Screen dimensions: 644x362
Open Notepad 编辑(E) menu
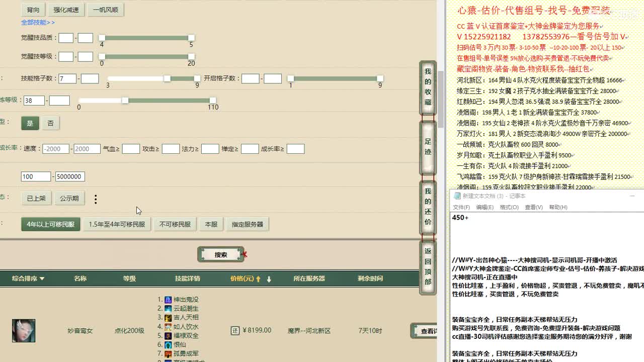coord(485,207)
